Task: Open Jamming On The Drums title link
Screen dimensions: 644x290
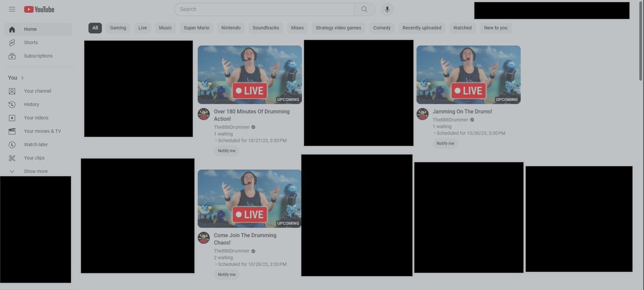Action: (462, 111)
